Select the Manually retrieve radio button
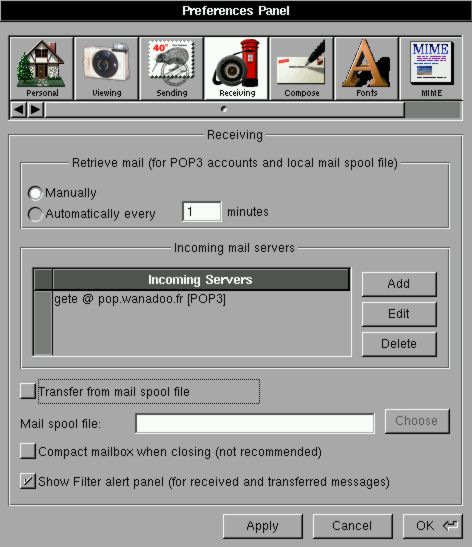The width and height of the screenshot is (472, 547). pos(35,193)
